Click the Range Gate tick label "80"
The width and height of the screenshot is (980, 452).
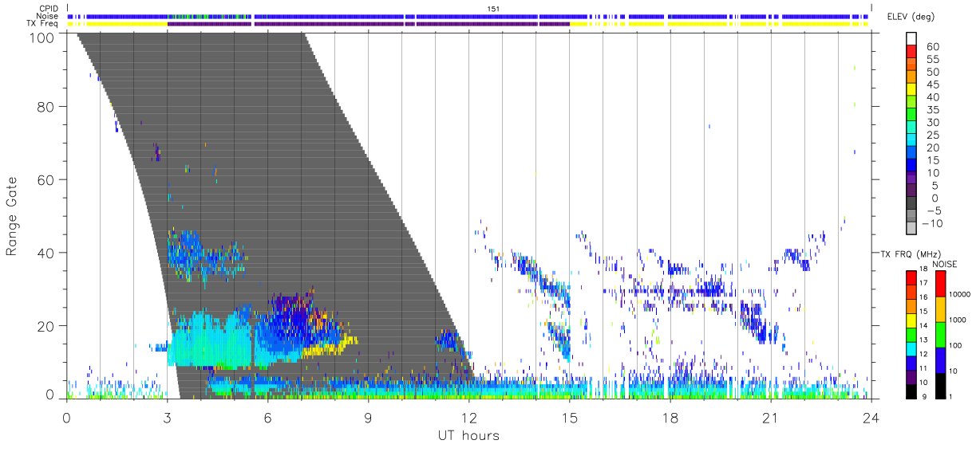(x=45, y=106)
